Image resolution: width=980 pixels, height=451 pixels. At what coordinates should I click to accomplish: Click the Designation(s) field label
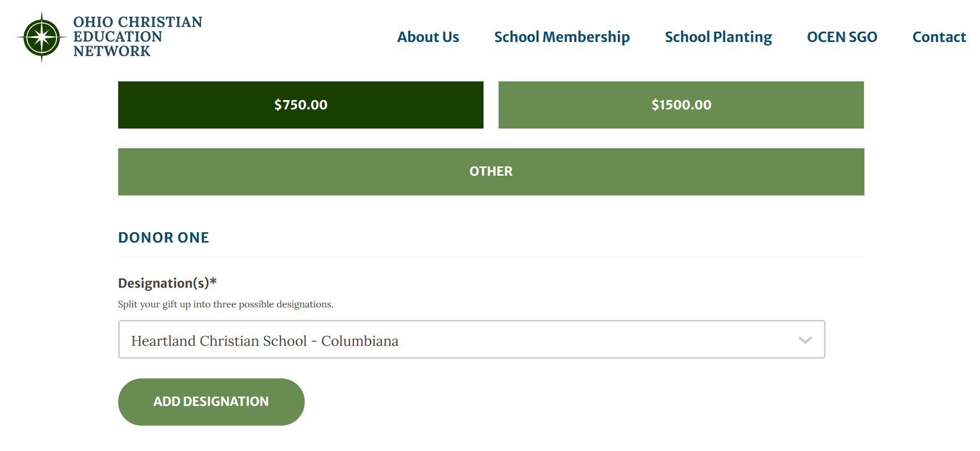[x=163, y=283]
